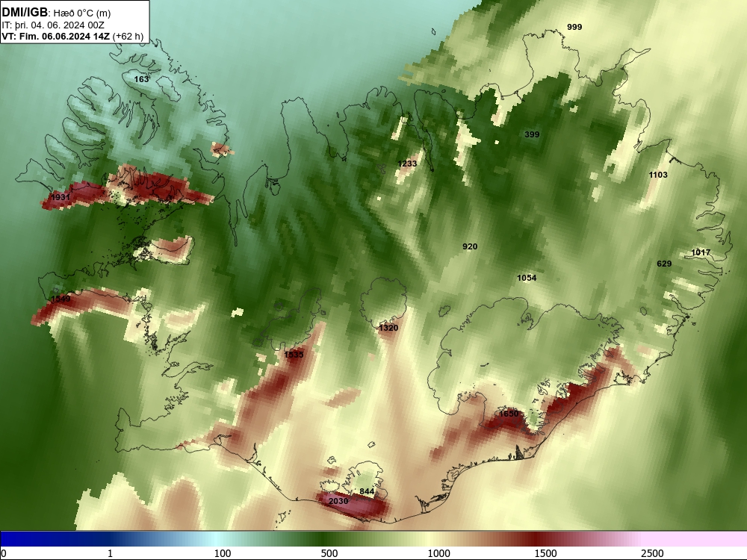This screenshot has width=747, height=560.
Task: Click the 1000 label on the color scale
Action: (438, 553)
